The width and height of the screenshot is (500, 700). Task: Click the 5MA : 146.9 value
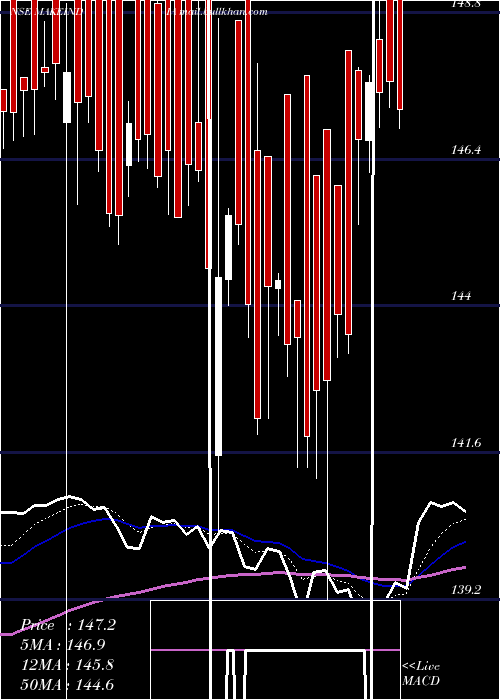pos(63,645)
